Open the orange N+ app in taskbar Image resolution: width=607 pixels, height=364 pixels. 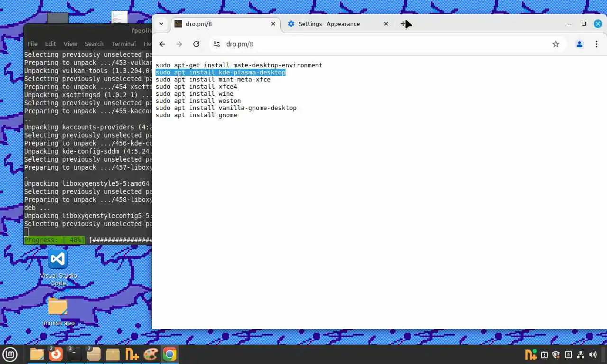pyautogui.click(x=132, y=354)
